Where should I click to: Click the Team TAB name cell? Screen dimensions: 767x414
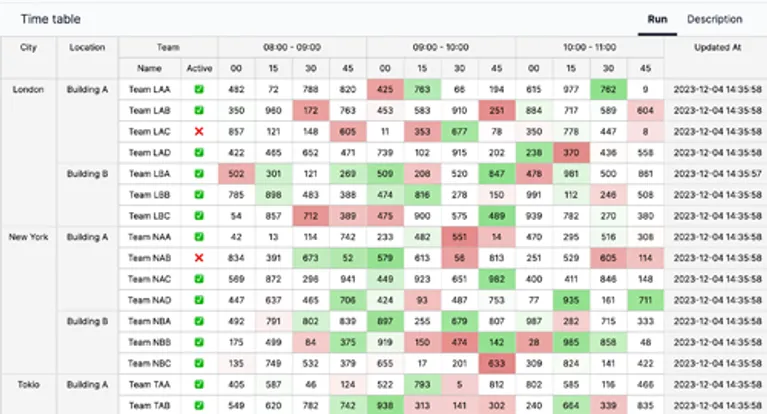[150, 406]
